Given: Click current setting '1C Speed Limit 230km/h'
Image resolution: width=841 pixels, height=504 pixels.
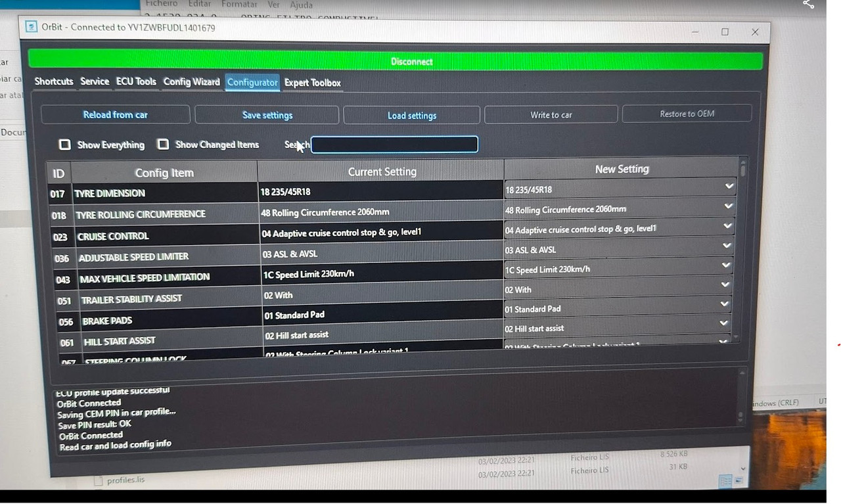Looking at the screenshot, I should 308,274.
